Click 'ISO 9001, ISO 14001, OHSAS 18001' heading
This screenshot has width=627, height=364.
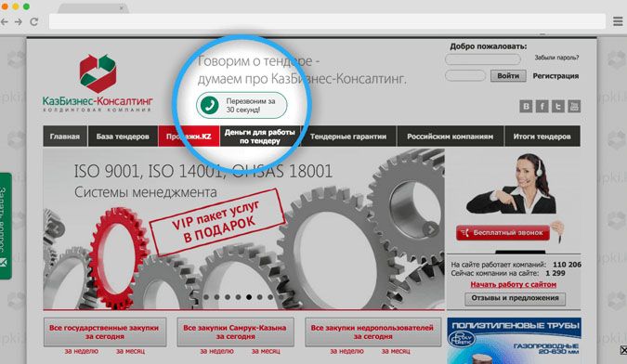[x=203, y=172]
